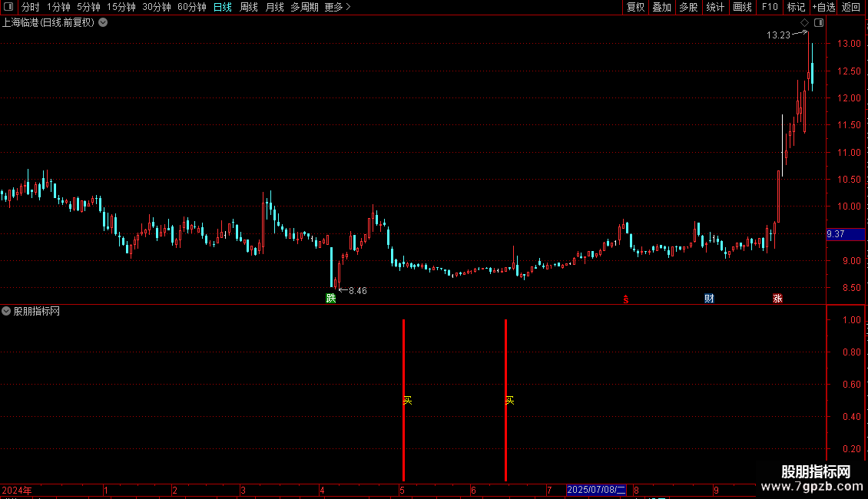Click the 2024年 year label on timeline
868x499 pixels.
click(17, 490)
